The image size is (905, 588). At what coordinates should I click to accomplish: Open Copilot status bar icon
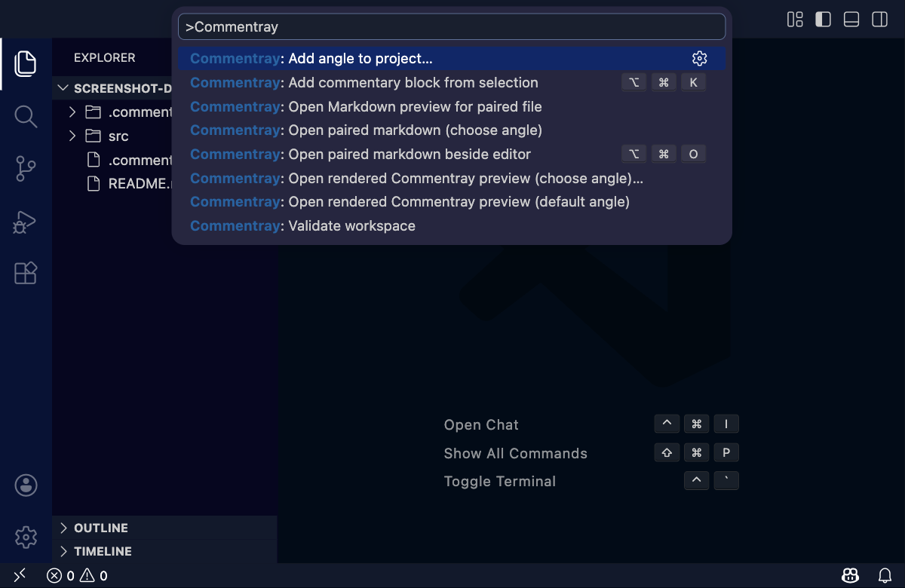[x=850, y=576]
